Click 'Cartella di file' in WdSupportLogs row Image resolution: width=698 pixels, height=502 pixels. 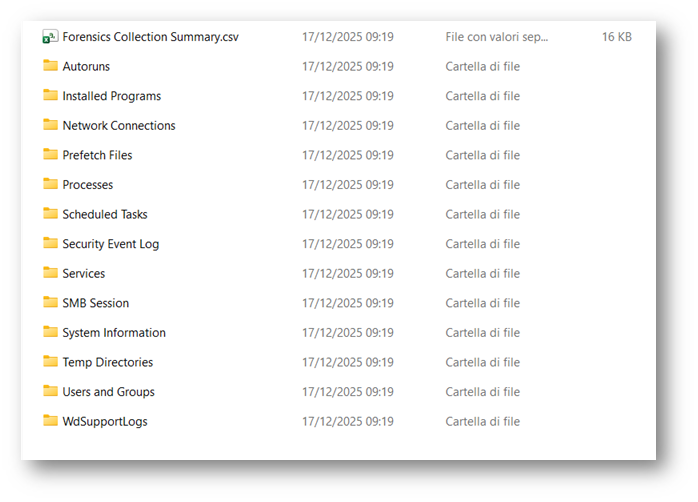click(x=483, y=421)
